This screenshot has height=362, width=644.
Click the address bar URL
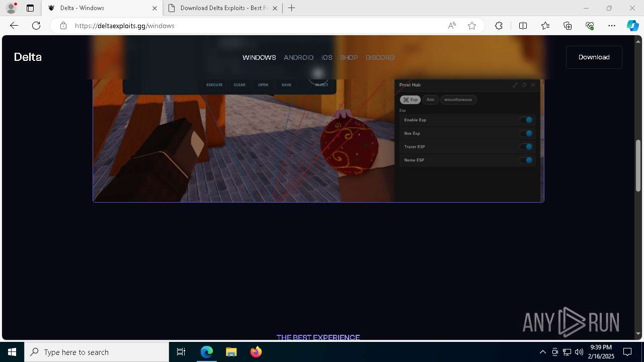pos(125,26)
